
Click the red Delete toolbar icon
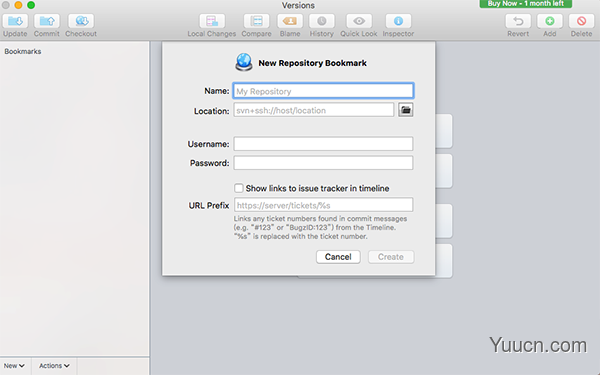(x=581, y=21)
